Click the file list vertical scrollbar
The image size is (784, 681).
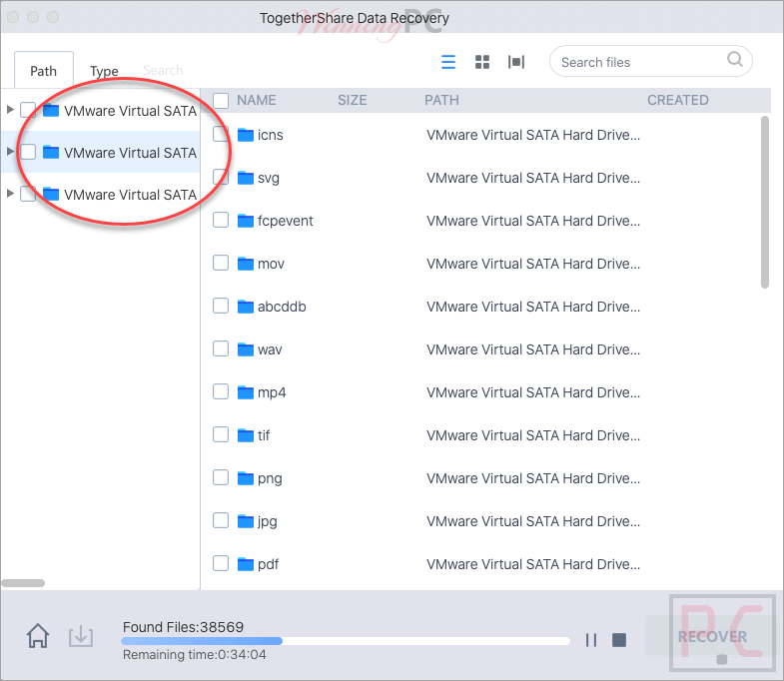764,203
